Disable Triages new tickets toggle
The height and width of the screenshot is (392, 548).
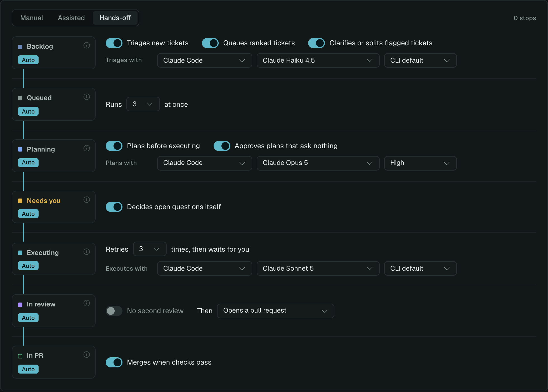(114, 43)
